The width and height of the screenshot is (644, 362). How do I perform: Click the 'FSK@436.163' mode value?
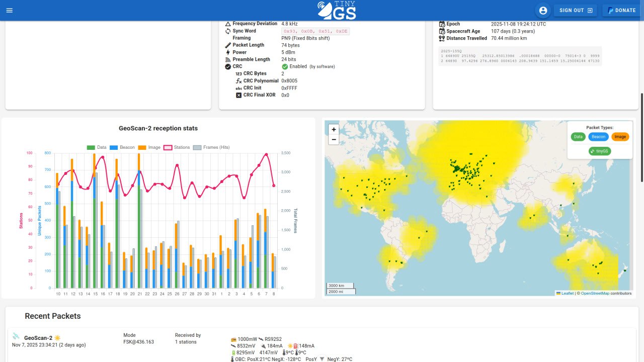139,342
